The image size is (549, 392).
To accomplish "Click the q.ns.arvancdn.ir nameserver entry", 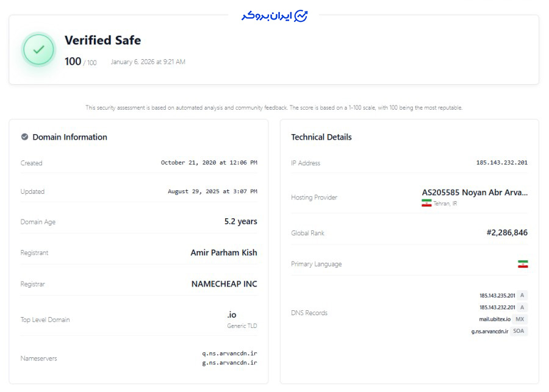I will coord(229,353).
